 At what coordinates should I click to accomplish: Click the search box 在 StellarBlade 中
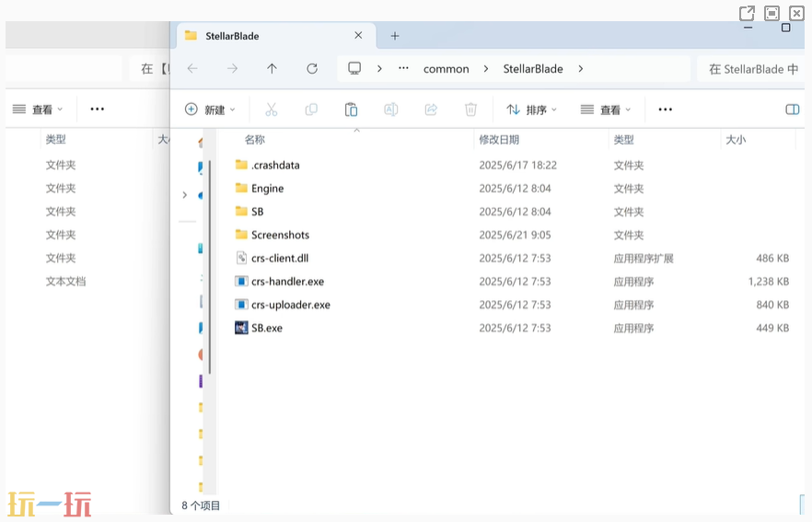751,69
